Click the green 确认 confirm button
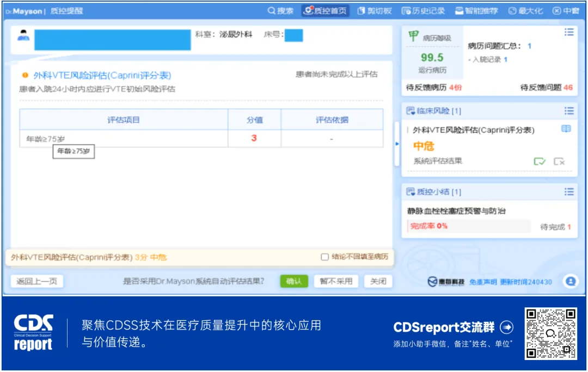 pyautogui.click(x=295, y=281)
